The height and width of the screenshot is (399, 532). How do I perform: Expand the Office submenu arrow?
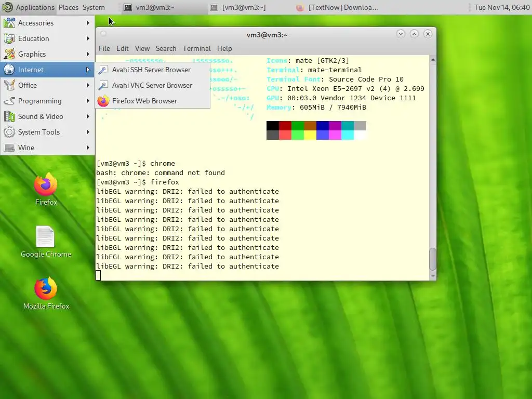(88, 85)
